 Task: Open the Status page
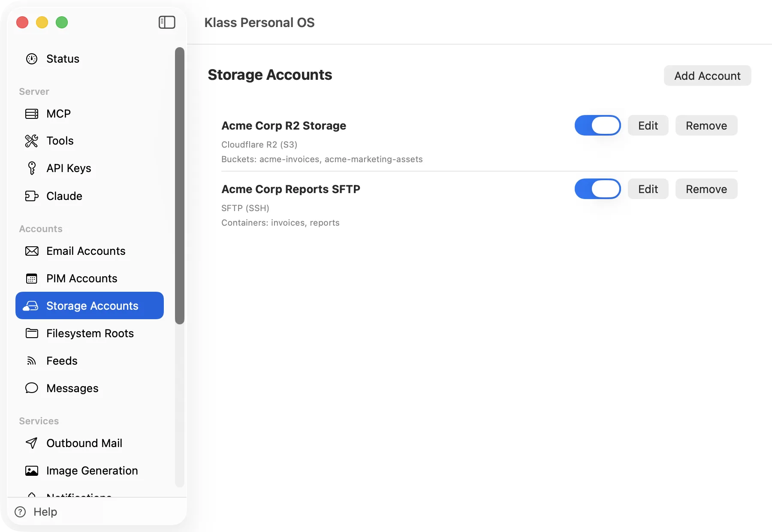pos(90,59)
